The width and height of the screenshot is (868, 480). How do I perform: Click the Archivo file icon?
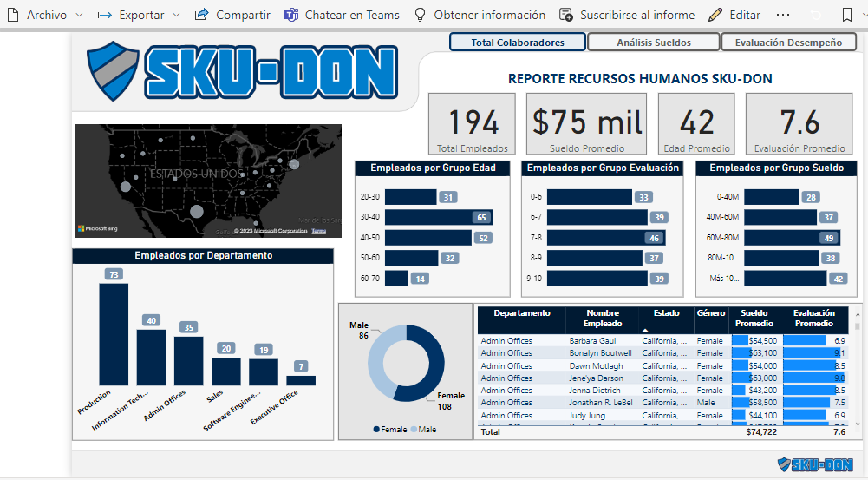11,15
